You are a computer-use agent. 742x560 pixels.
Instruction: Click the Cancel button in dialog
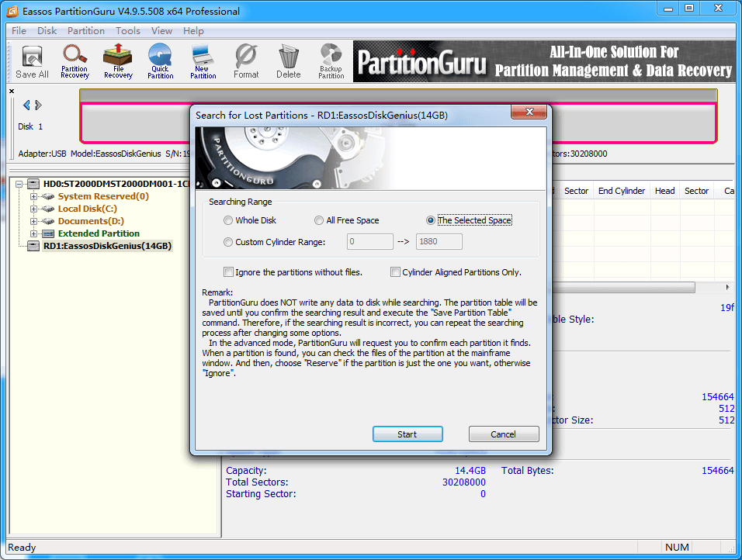(504, 434)
